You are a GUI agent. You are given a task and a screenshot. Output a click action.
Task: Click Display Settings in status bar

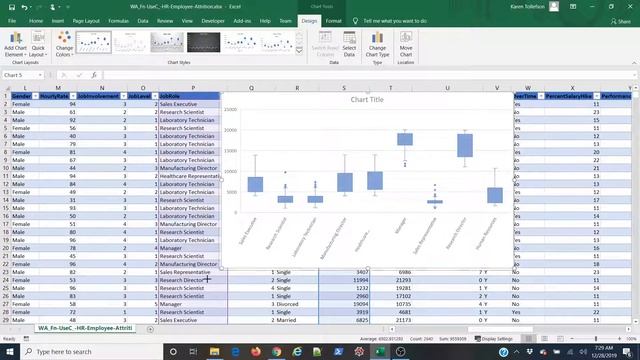[493, 339]
